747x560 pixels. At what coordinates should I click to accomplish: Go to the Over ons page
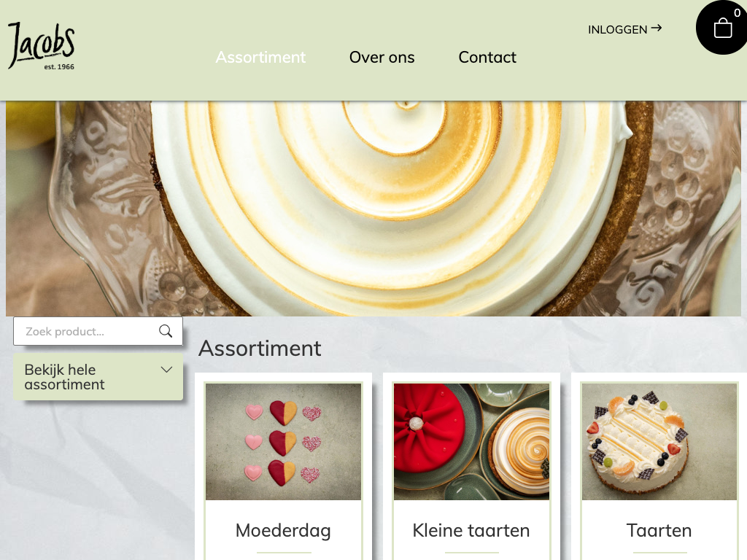tap(382, 57)
